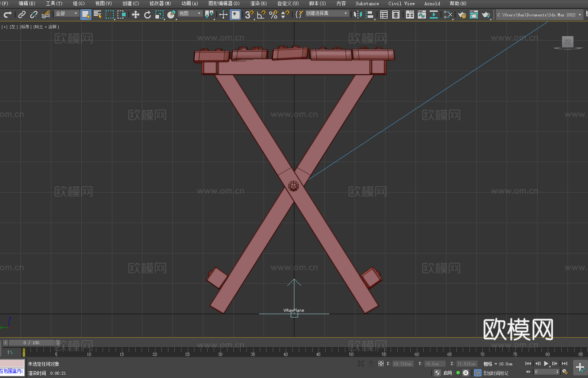The image size is (588, 378).
Task: Click the Next Frame button
Action: pos(555,364)
